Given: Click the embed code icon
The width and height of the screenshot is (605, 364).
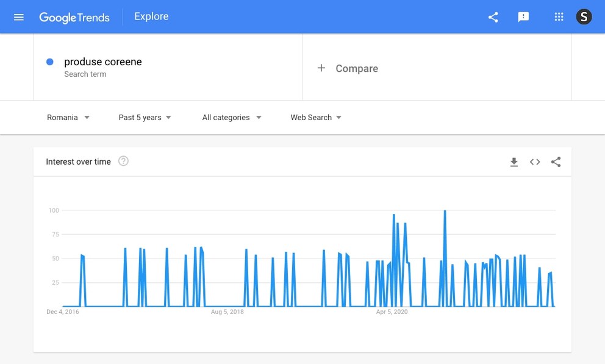Looking at the screenshot, I should pos(535,162).
